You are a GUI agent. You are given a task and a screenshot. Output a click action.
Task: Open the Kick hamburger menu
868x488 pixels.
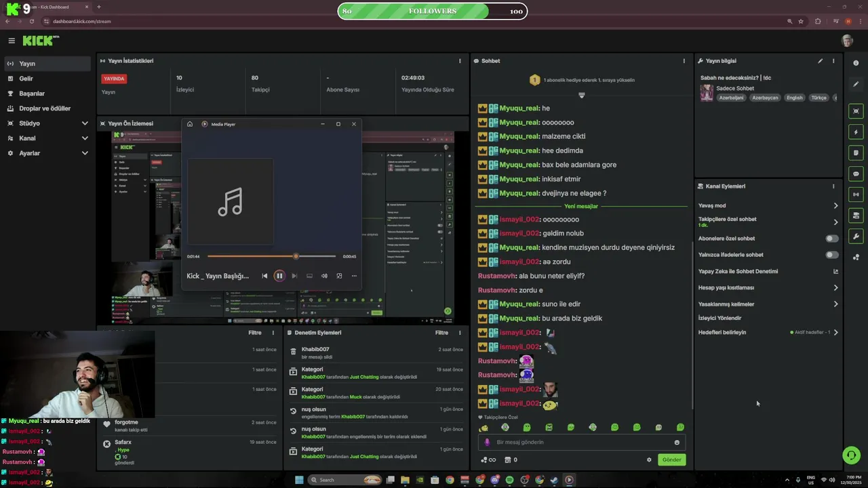(12, 41)
